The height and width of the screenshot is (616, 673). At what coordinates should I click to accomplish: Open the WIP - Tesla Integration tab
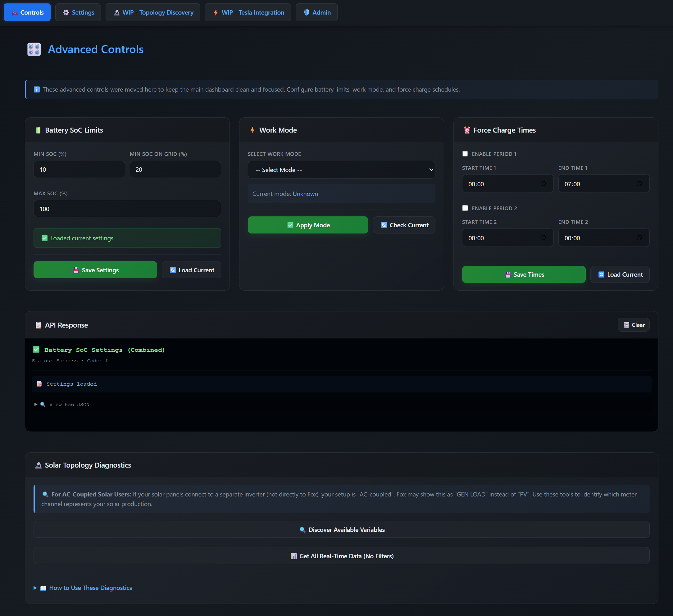tap(248, 12)
